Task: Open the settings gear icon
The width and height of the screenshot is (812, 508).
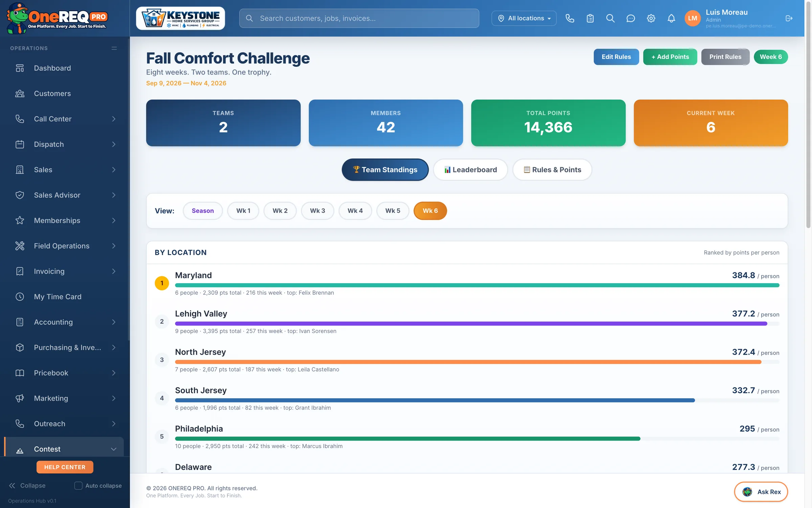Action: [651, 18]
